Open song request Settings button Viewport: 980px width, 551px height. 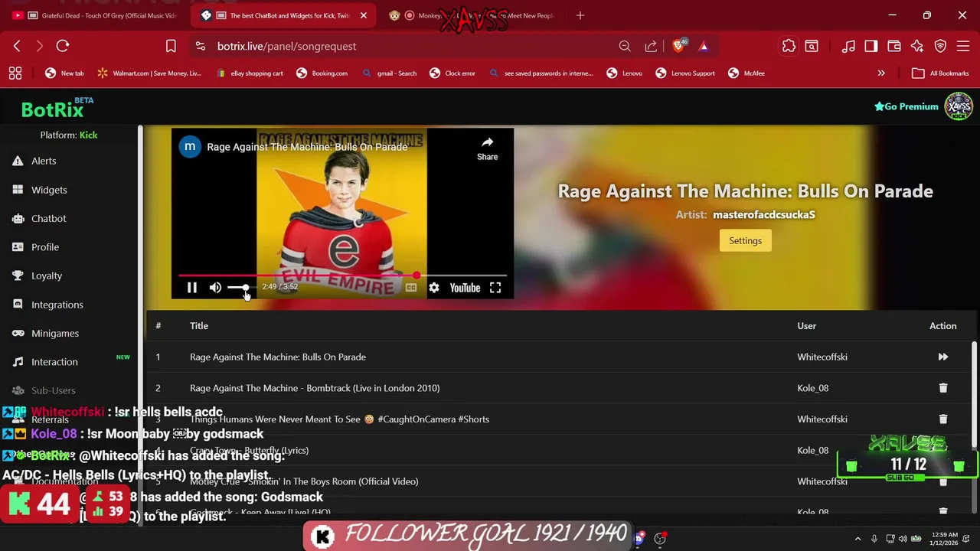745,240
